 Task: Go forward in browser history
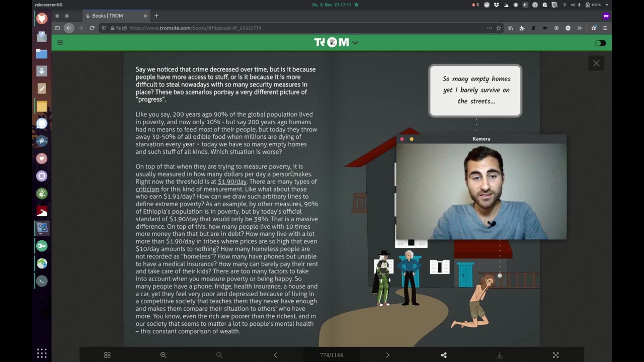(80, 28)
